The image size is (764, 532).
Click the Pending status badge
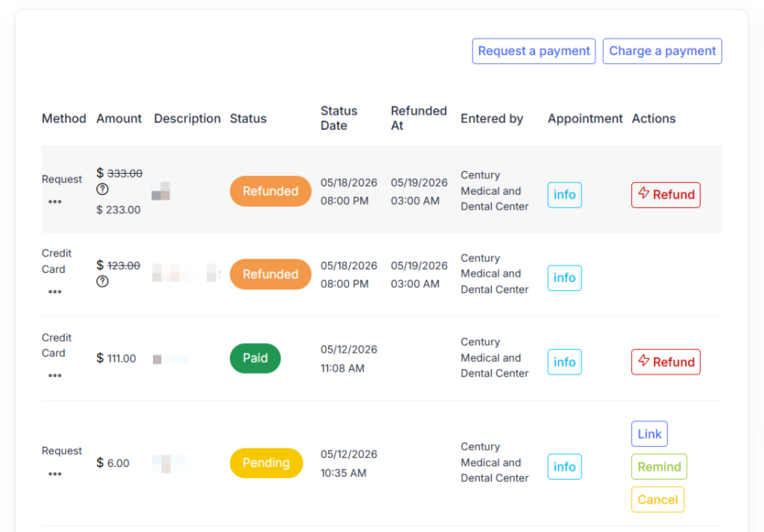click(x=266, y=463)
